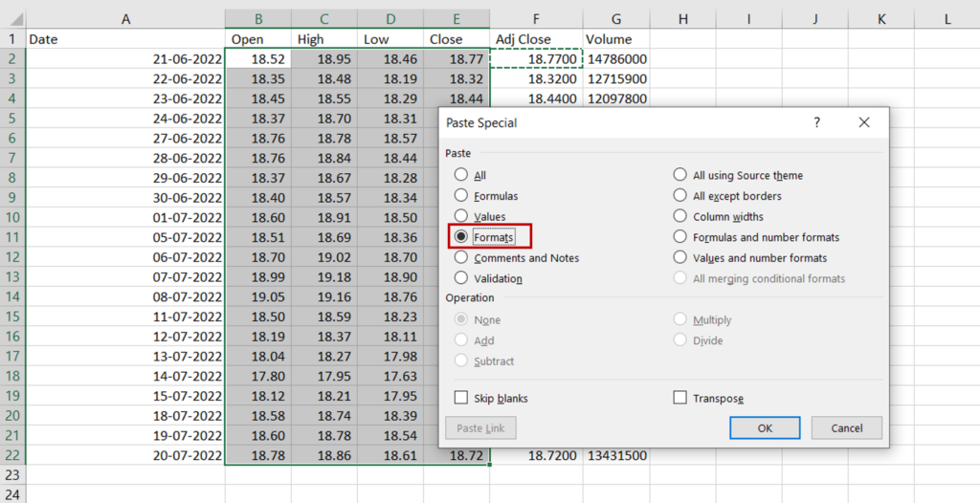Click the Adj Close header cell

click(x=536, y=39)
